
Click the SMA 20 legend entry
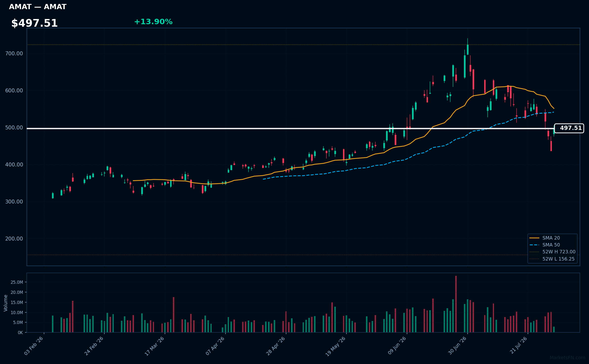[545, 238]
